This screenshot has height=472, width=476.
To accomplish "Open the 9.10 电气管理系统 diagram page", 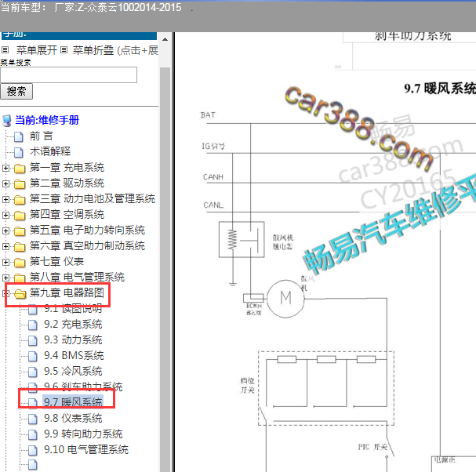I will pyautogui.click(x=86, y=449).
